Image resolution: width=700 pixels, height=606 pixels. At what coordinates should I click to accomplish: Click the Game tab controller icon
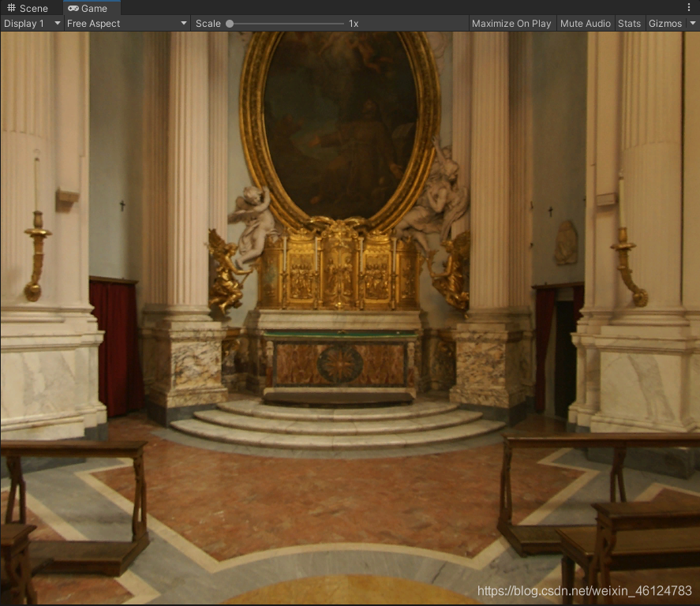point(73,8)
